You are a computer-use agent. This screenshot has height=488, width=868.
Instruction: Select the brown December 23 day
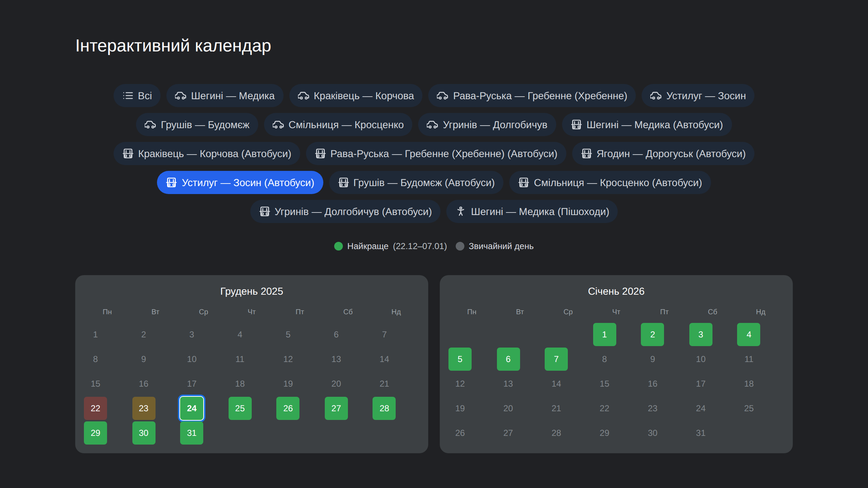(144, 408)
